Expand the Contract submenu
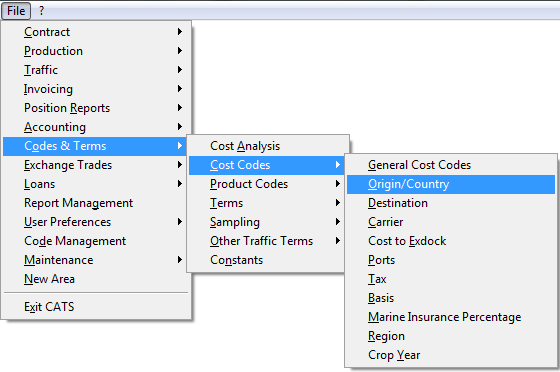 pos(95,32)
